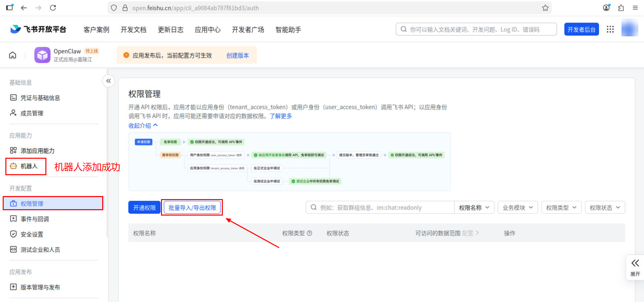Image resolution: width=644 pixels, height=302 pixels.
Task: Click the 权限名称 column header
Action: point(145,233)
